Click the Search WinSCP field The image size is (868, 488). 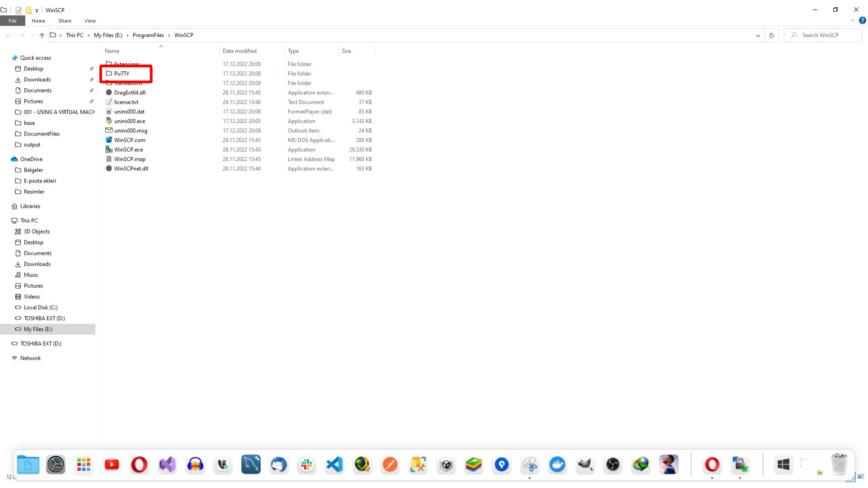[x=823, y=35]
